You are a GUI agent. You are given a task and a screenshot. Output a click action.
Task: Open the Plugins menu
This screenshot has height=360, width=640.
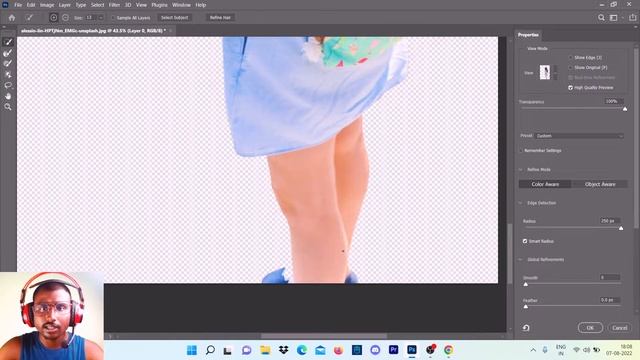159,5
